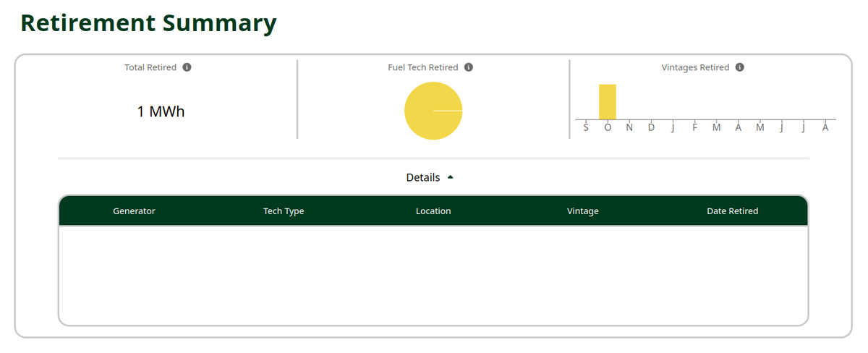
Task: Sort by Location column header
Action: 433,211
